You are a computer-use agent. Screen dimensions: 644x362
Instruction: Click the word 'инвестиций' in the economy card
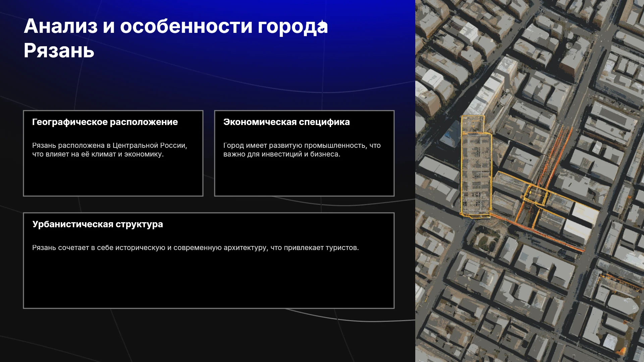[x=282, y=154]
